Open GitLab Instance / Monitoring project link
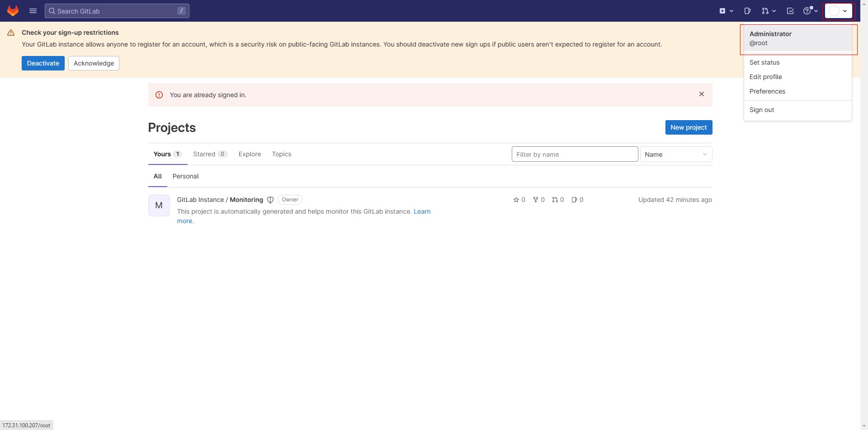 tap(220, 200)
